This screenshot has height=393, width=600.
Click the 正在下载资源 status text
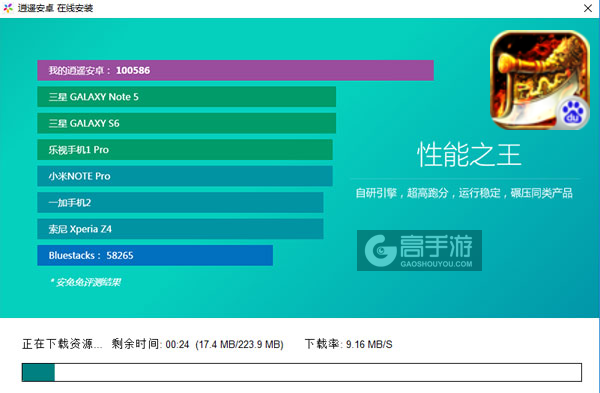[62, 344]
